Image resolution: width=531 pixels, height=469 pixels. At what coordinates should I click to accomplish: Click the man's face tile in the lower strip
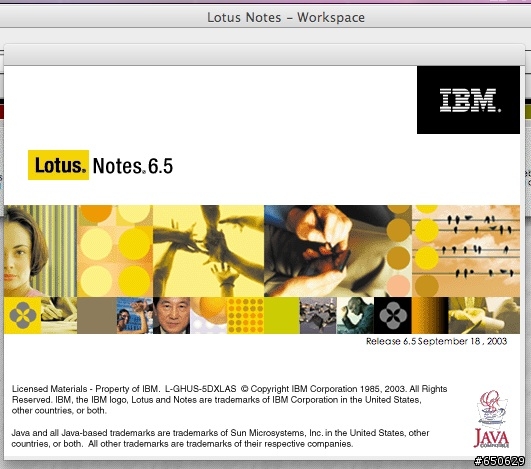(x=171, y=315)
